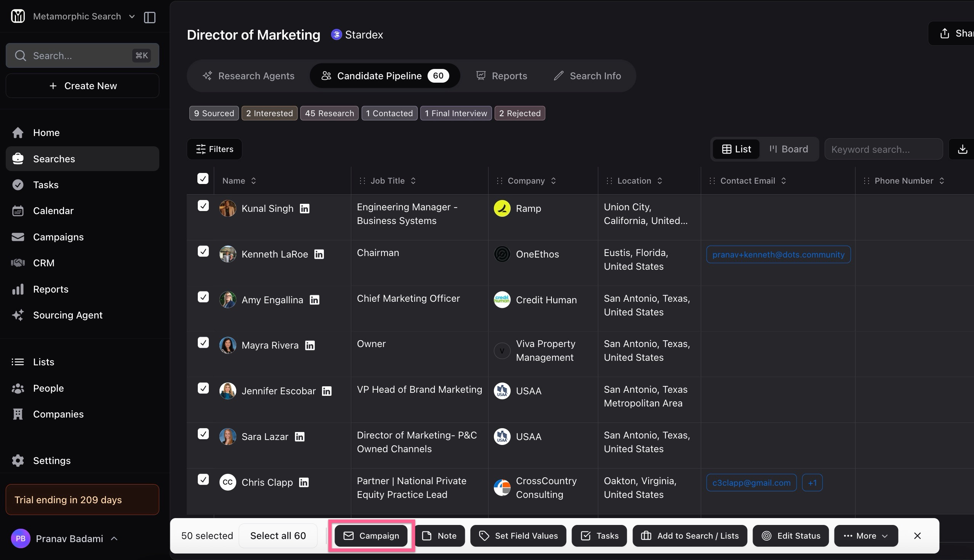Click the Keyword search field
This screenshot has width=974, height=560.
click(x=883, y=149)
